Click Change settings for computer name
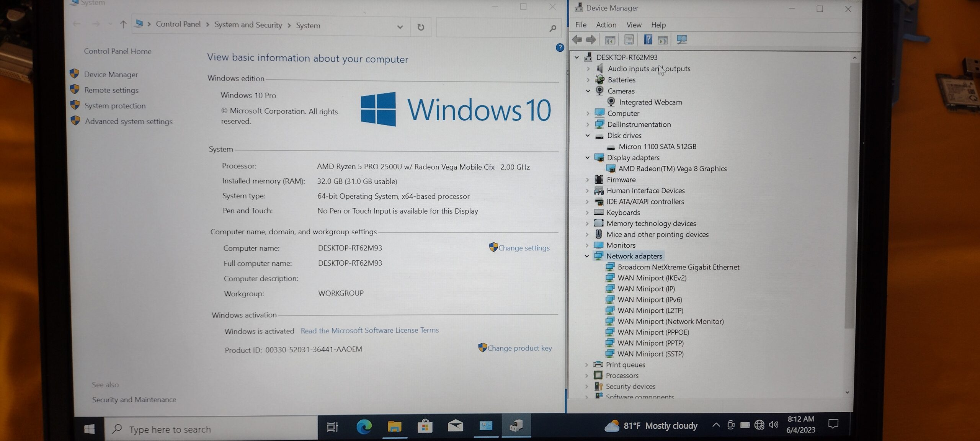Image resolution: width=980 pixels, height=441 pixels. tap(524, 248)
